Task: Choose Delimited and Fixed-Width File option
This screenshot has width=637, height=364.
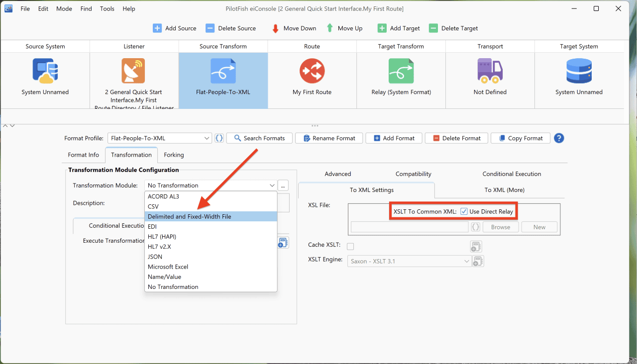Action: coord(211,216)
